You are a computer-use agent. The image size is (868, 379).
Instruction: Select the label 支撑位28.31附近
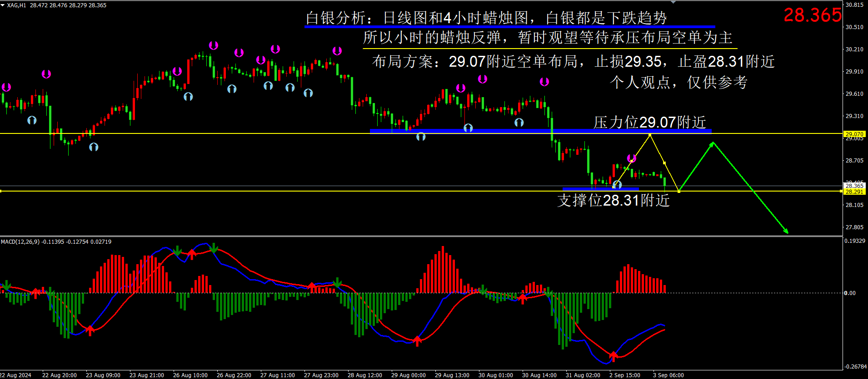tap(614, 200)
